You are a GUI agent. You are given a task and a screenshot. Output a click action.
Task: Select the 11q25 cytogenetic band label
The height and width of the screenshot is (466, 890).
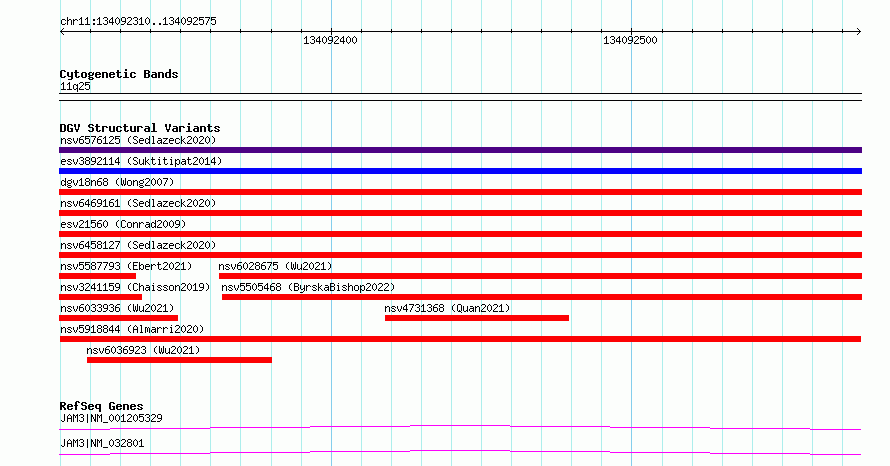click(x=75, y=86)
